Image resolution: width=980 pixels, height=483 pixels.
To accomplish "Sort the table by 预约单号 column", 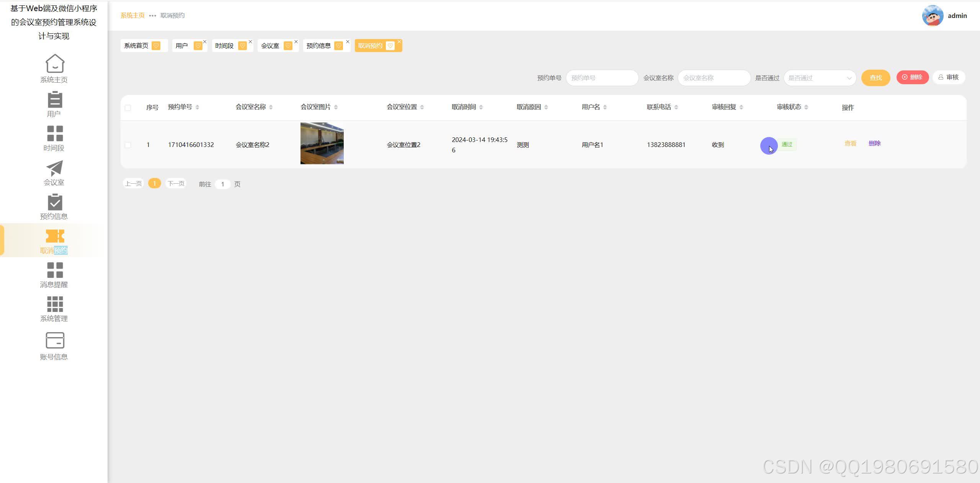I will click(x=197, y=107).
